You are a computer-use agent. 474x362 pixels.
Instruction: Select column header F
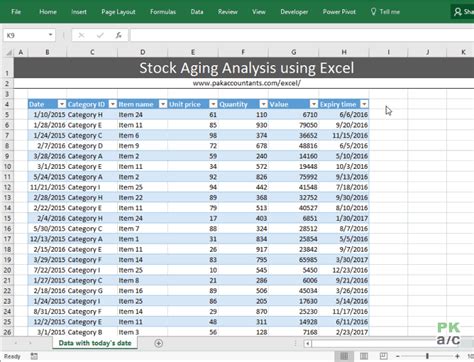[x=243, y=52]
